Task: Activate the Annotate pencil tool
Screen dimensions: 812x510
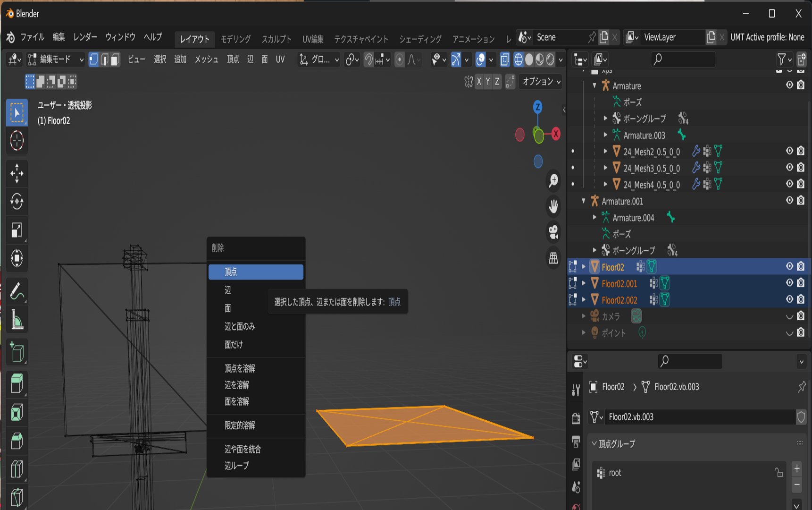Action: pos(17,291)
